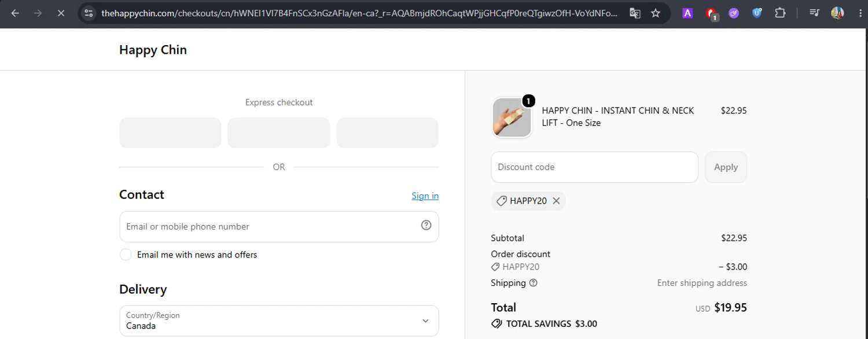Click the third express checkout button
Viewport: 868px width, 339px height.
[x=388, y=132]
